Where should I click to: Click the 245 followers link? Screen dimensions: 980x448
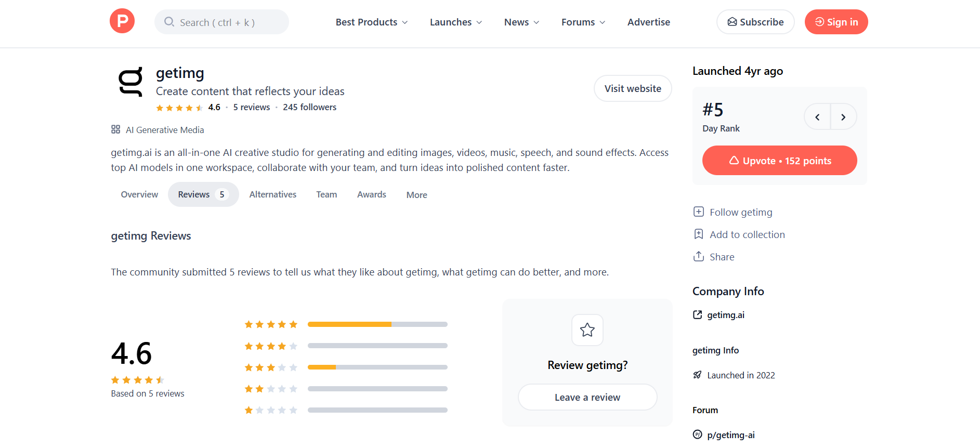pyautogui.click(x=309, y=107)
